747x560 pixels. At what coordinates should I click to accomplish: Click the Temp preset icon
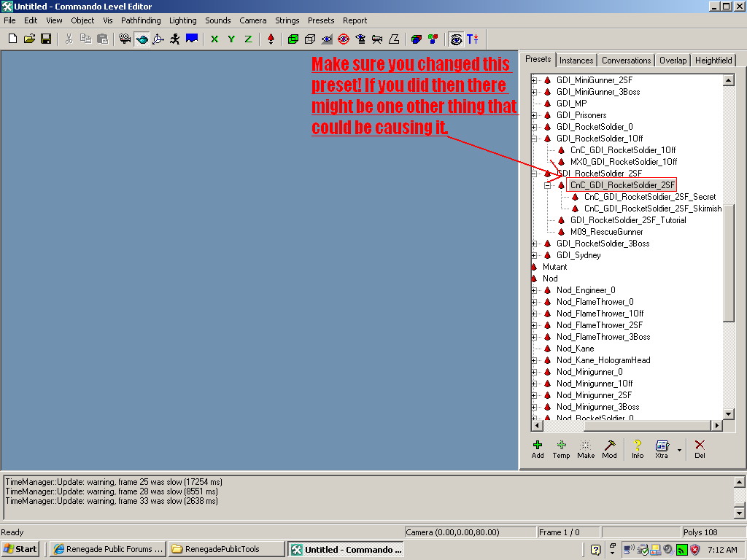(561, 448)
